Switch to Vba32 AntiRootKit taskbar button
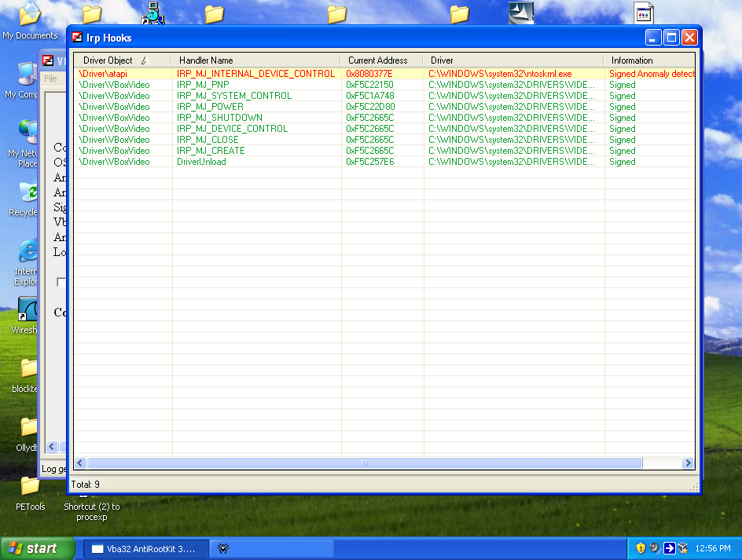This screenshot has width=742, height=560. pyautogui.click(x=145, y=549)
